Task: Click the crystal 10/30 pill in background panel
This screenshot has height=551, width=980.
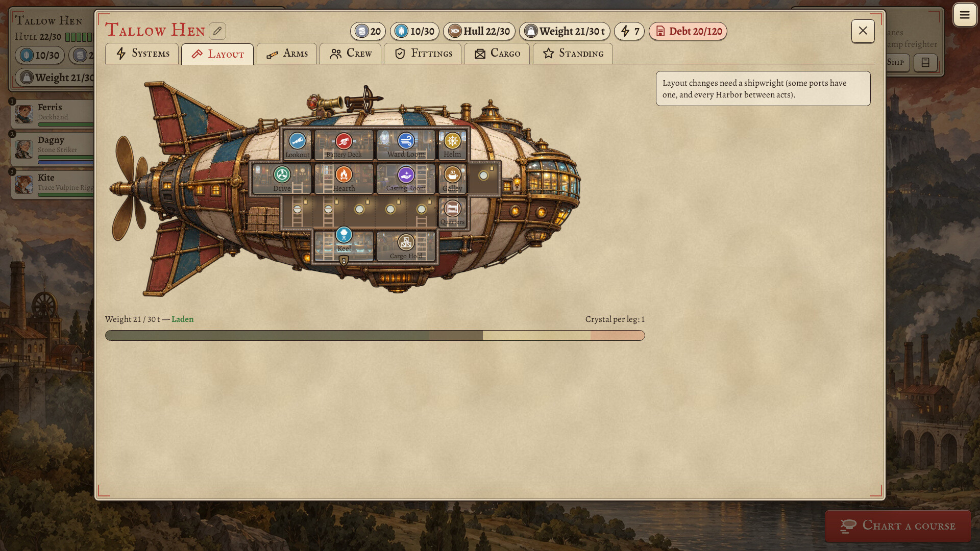Action: coord(40,55)
